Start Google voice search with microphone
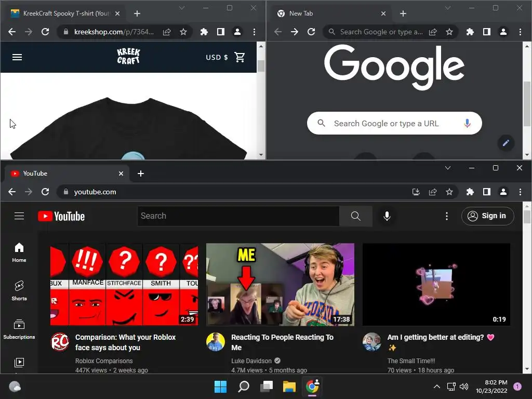The width and height of the screenshot is (532, 399). point(467,123)
